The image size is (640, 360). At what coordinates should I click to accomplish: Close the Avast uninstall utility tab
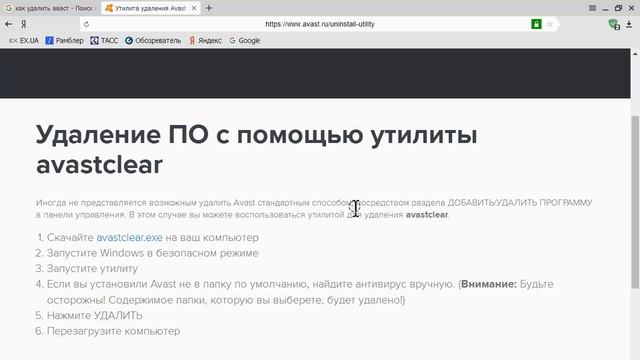coord(194,8)
